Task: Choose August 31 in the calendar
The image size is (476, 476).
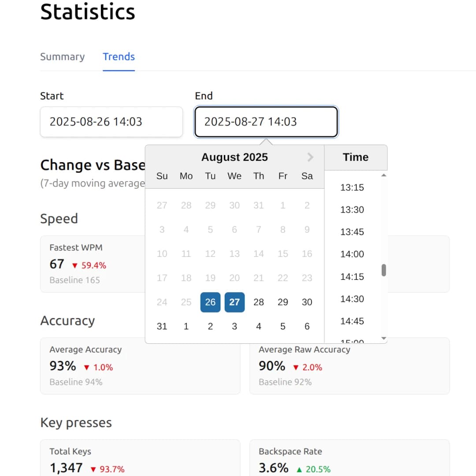Action: click(x=162, y=326)
